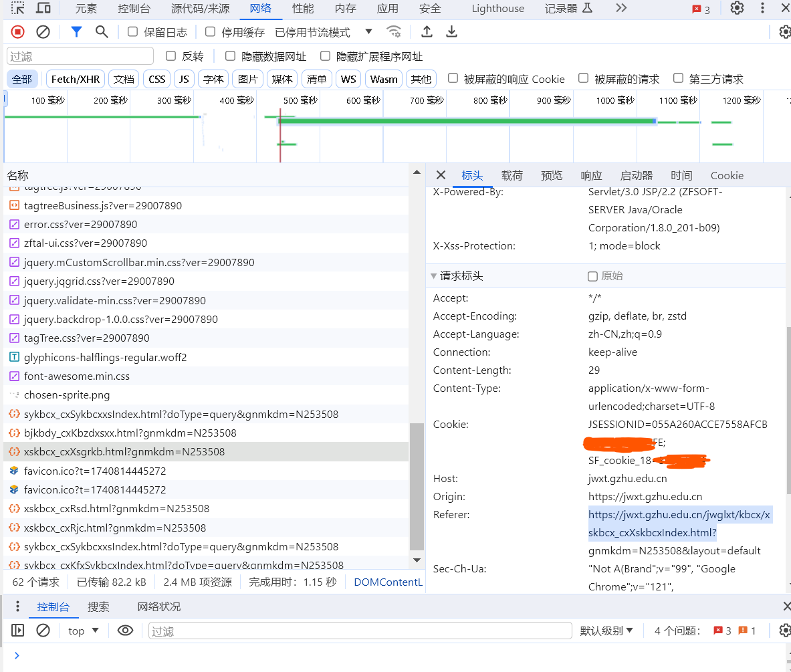Click the import HAR upload icon
This screenshot has width=791, height=672.
tap(427, 32)
